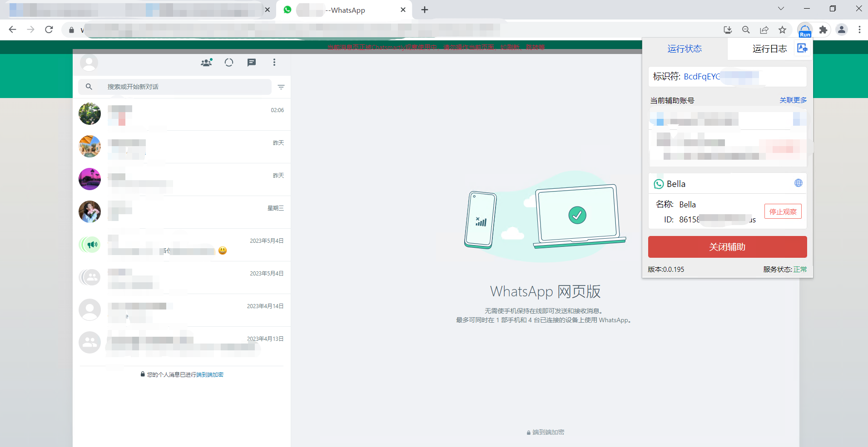Click the Chatsmartly Run extension icon
The image size is (868, 447).
805,30
